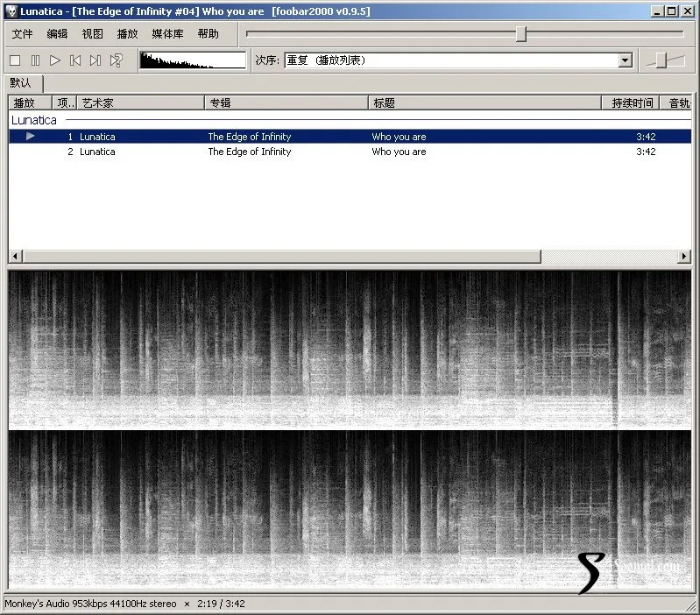The width and height of the screenshot is (700, 615).
Task: Select playlist item 2 Lunatica row
Action: [350, 152]
